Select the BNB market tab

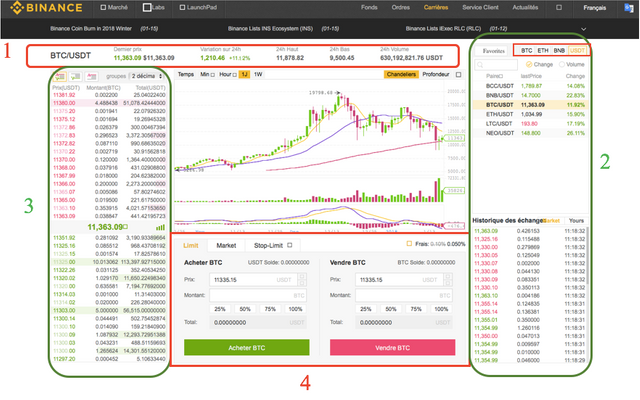(x=559, y=51)
